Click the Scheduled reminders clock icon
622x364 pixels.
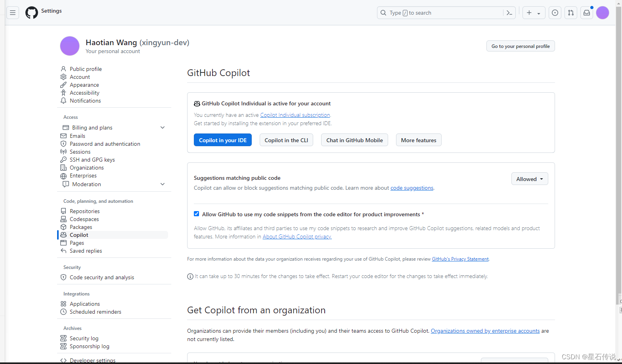pos(63,312)
